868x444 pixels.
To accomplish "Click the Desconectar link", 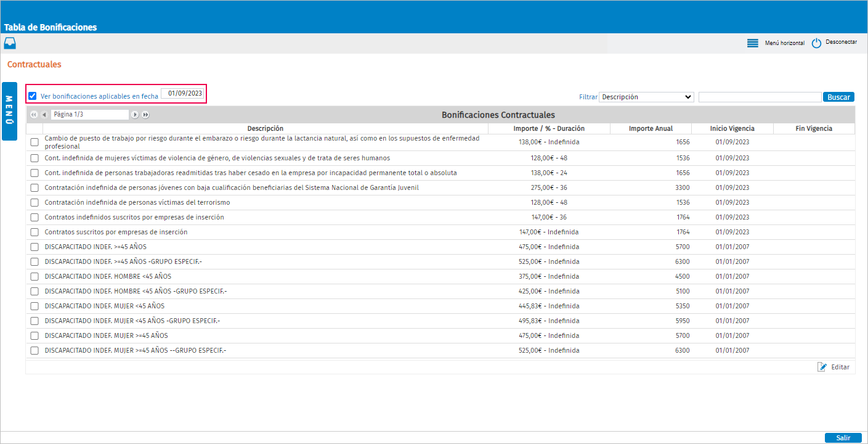I will pyautogui.click(x=842, y=42).
